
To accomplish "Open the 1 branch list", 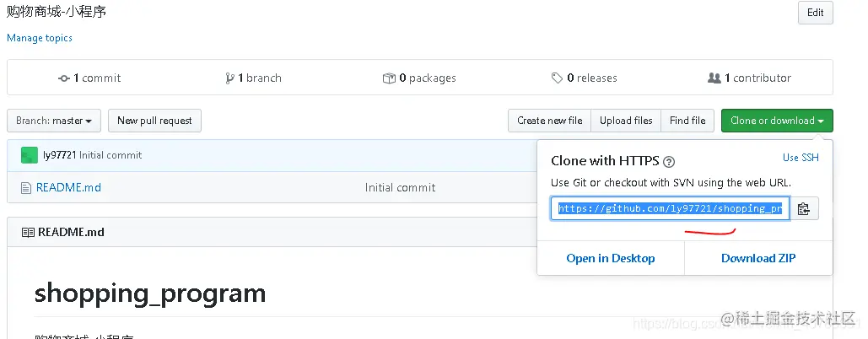I will pos(254,78).
